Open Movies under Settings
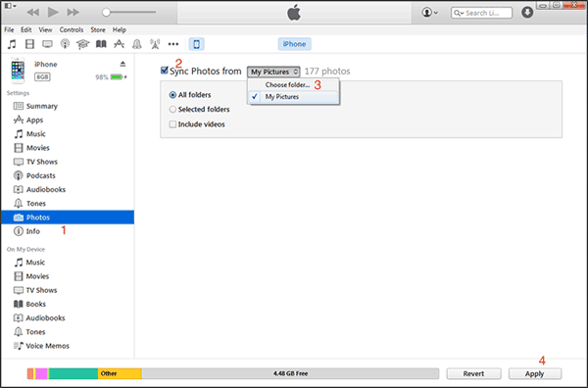 tap(68, 148)
